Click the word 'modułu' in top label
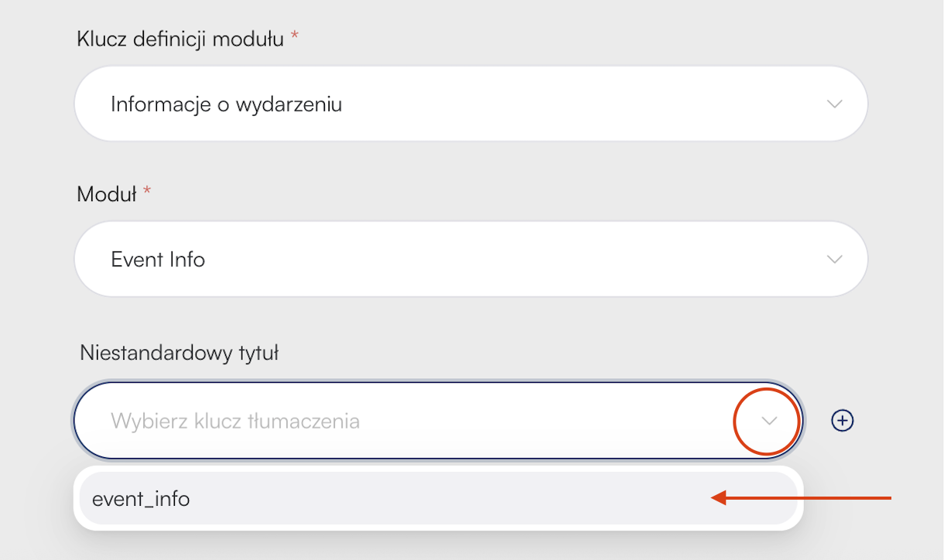Screen dimensions: 944x560 click(248, 39)
